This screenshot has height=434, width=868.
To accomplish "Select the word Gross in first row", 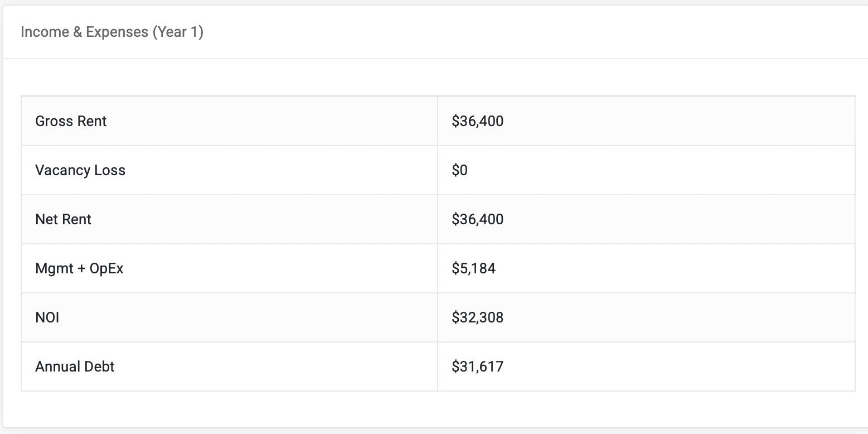I will point(52,121).
